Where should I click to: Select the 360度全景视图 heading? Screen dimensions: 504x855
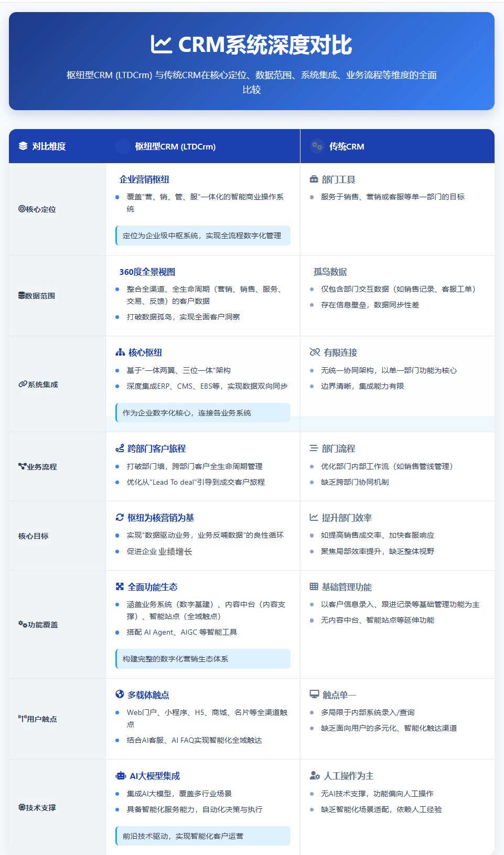tap(147, 272)
